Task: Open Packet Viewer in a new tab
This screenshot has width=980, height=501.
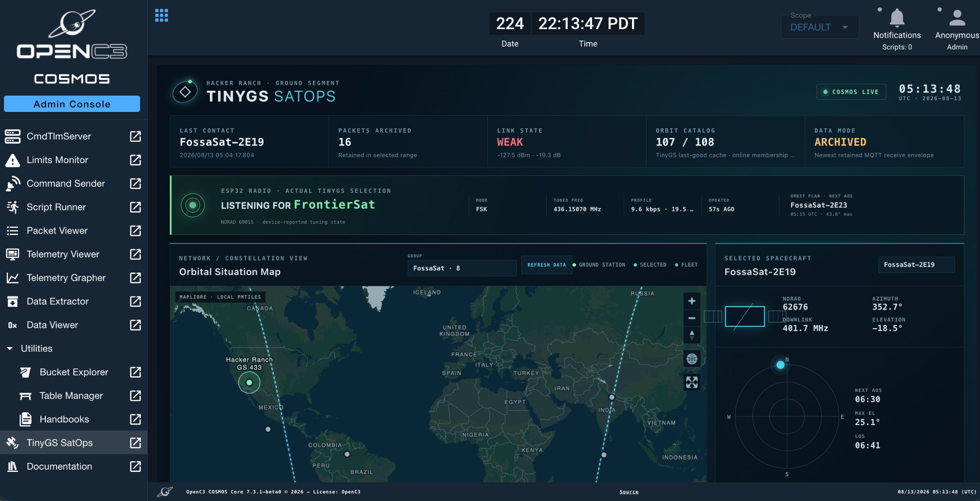Action: (136, 231)
